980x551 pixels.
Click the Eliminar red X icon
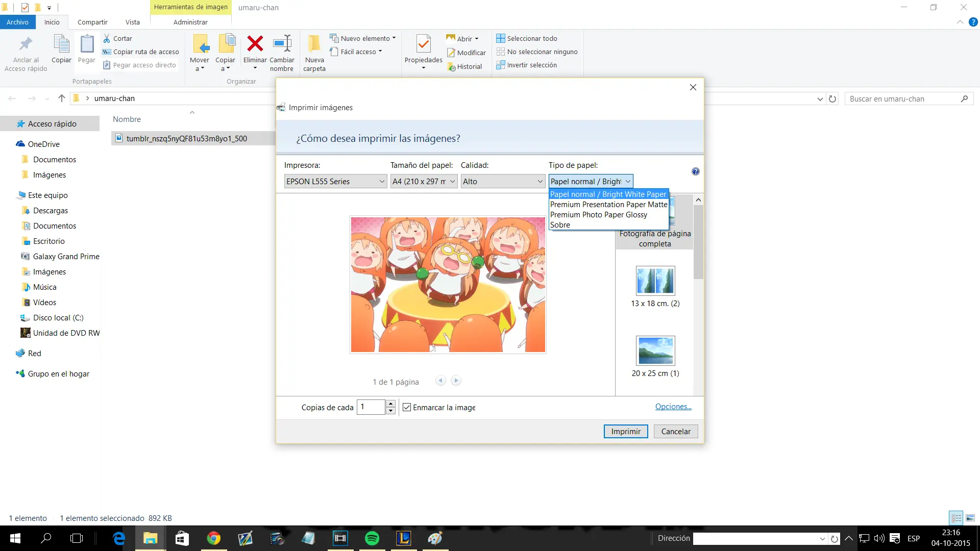click(255, 44)
